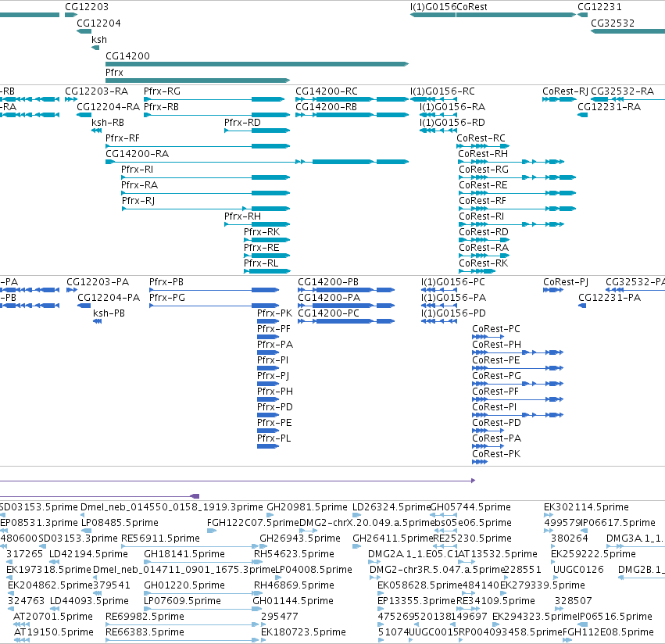The width and height of the screenshot is (665, 644).
Task: Select transcript Pfrx-RL
Action: (x=266, y=271)
